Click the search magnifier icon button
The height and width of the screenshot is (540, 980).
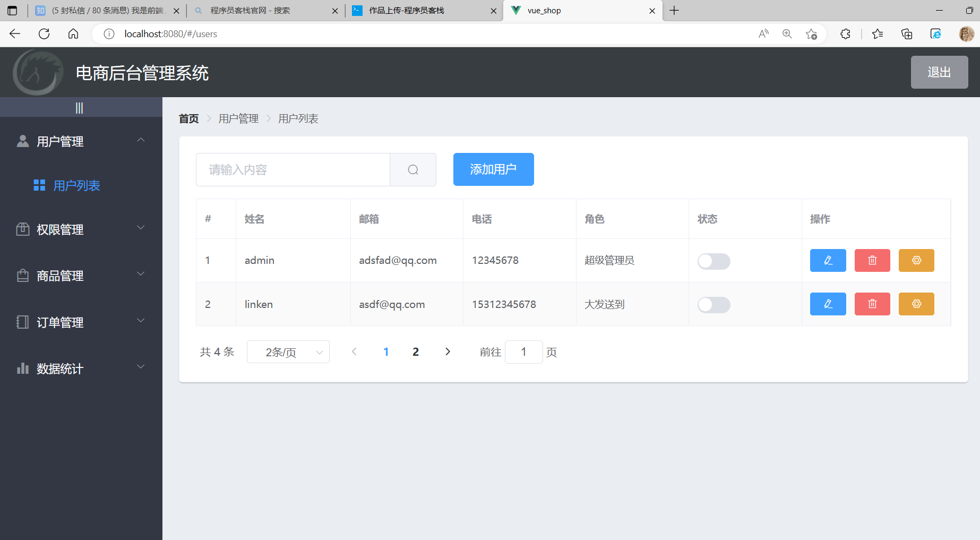pyautogui.click(x=413, y=169)
